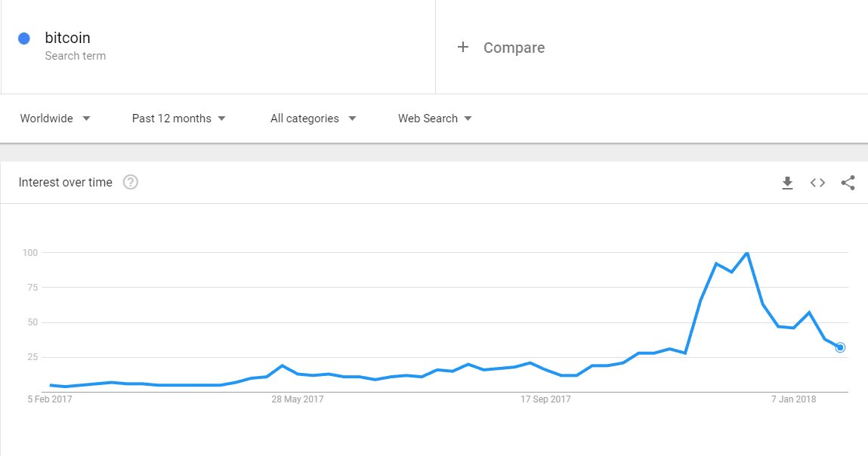The height and width of the screenshot is (456, 868).
Task: Open the embed code icon
Action: tap(817, 183)
